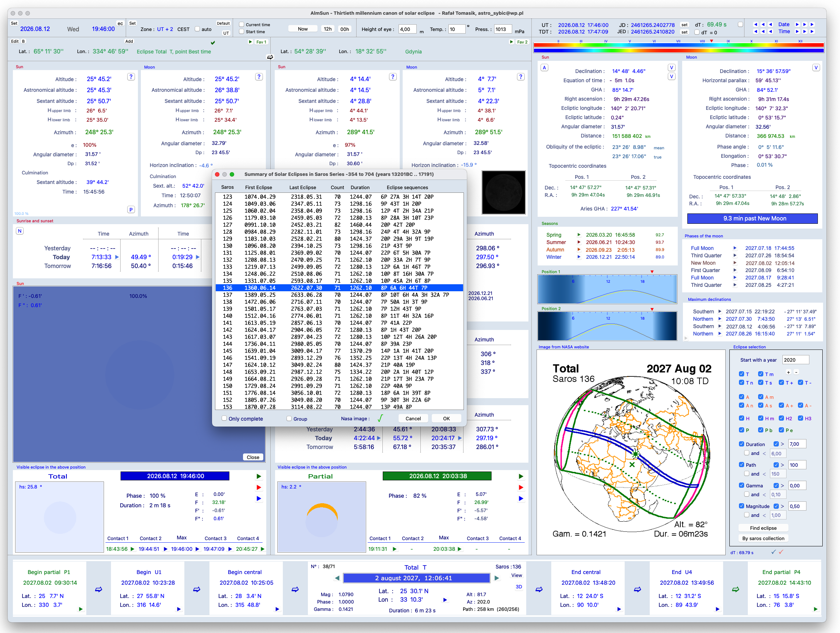Click the Default zone button
Screen dimensions: 840x633
click(223, 24)
